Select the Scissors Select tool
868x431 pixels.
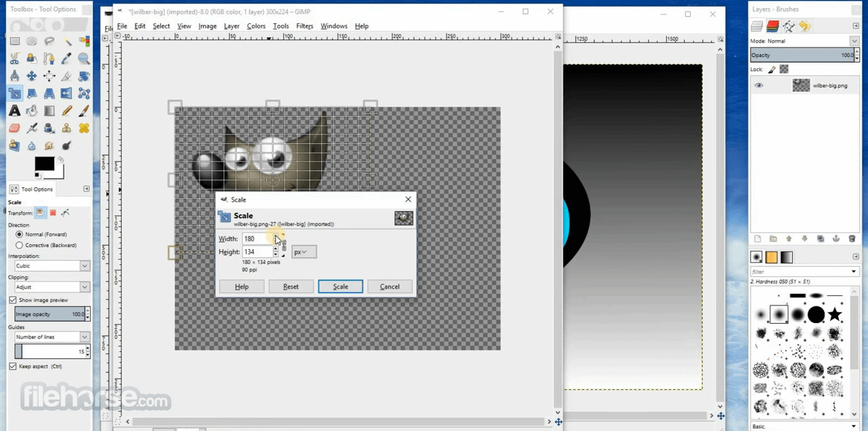coord(14,59)
